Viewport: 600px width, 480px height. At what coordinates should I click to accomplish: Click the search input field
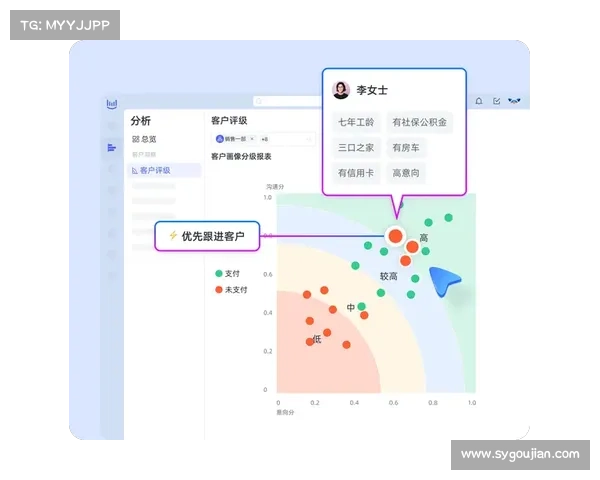[x=288, y=101]
